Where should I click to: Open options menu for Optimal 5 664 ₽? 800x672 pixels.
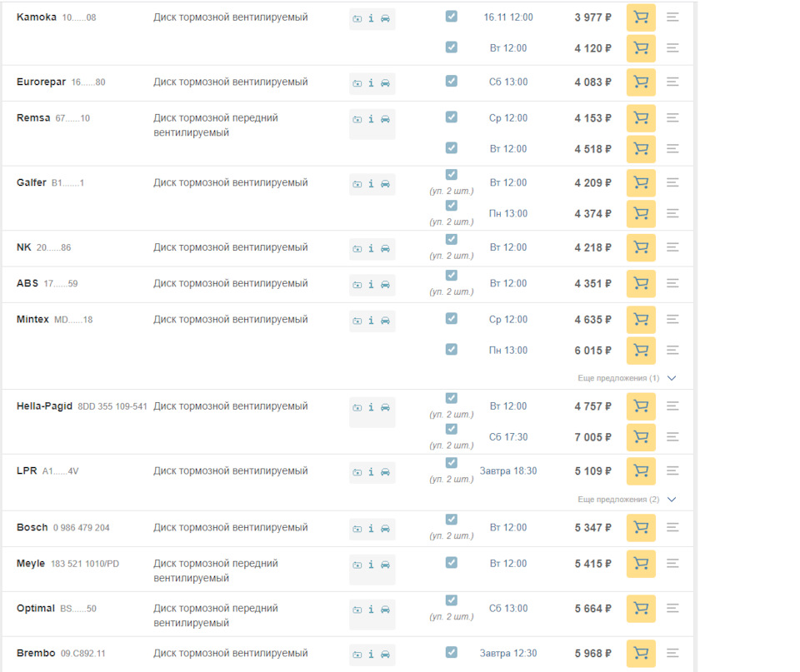pyautogui.click(x=672, y=608)
